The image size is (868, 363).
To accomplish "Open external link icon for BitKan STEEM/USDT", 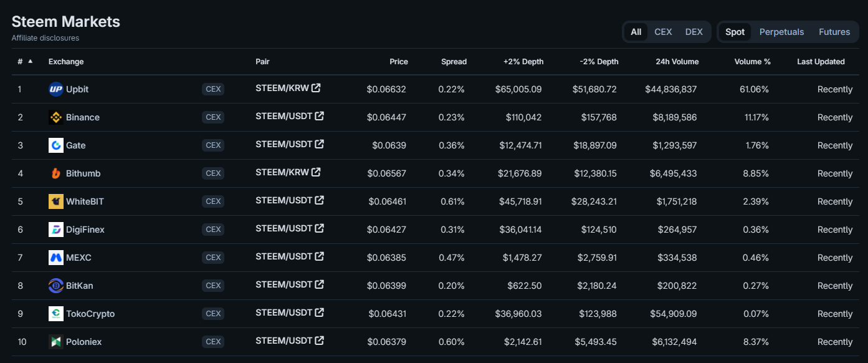I will click(x=319, y=284).
